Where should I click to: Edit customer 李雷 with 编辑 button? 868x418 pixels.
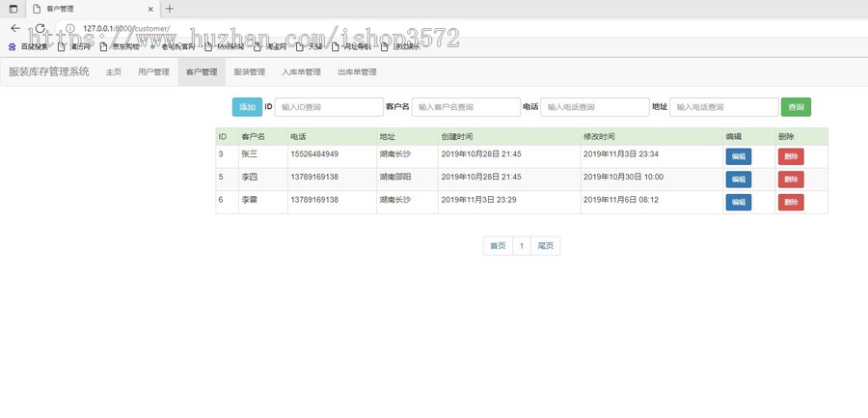(739, 203)
